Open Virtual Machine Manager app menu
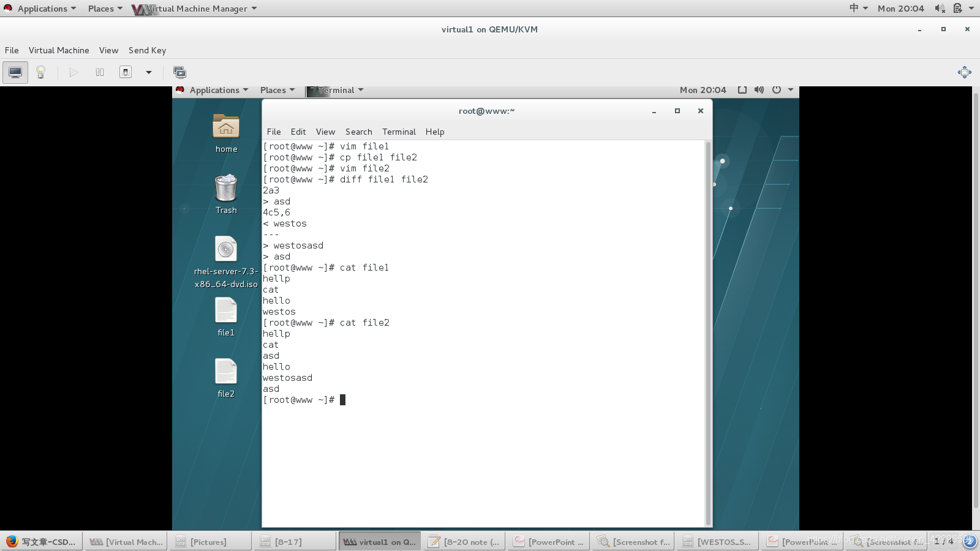 tap(195, 8)
